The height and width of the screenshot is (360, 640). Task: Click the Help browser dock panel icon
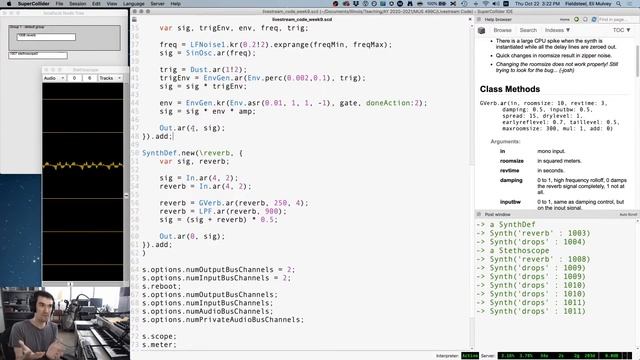click(479, 20)
